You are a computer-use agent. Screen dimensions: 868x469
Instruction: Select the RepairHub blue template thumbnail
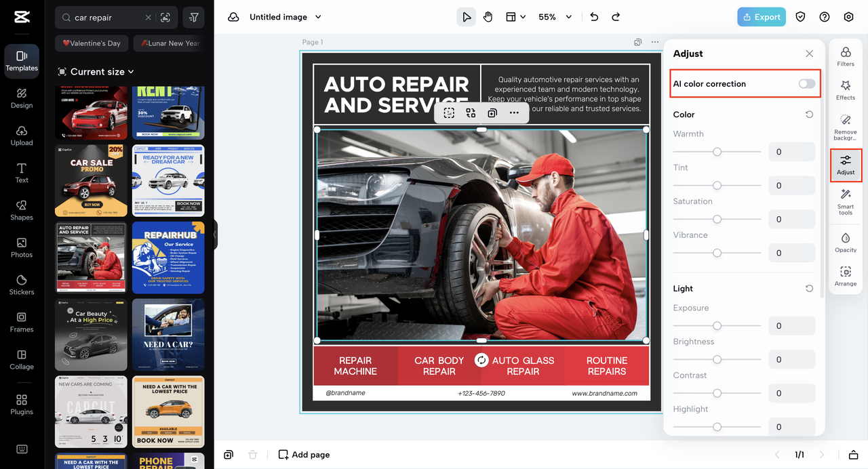[x=168, y=258]
